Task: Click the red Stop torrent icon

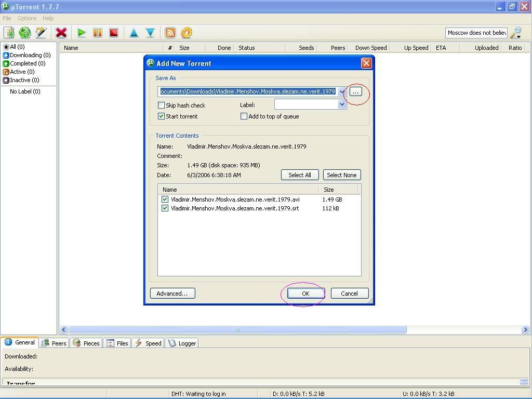Action: (113, 33)
